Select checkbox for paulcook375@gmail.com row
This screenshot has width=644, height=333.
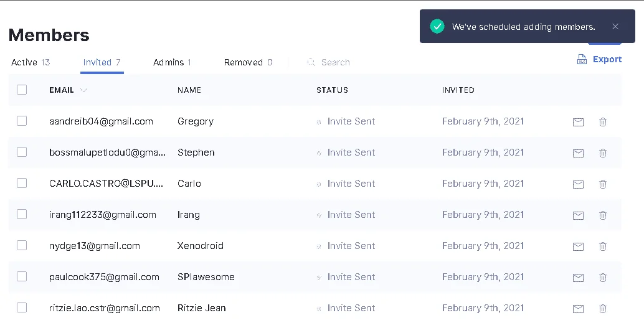coord(22,276)
